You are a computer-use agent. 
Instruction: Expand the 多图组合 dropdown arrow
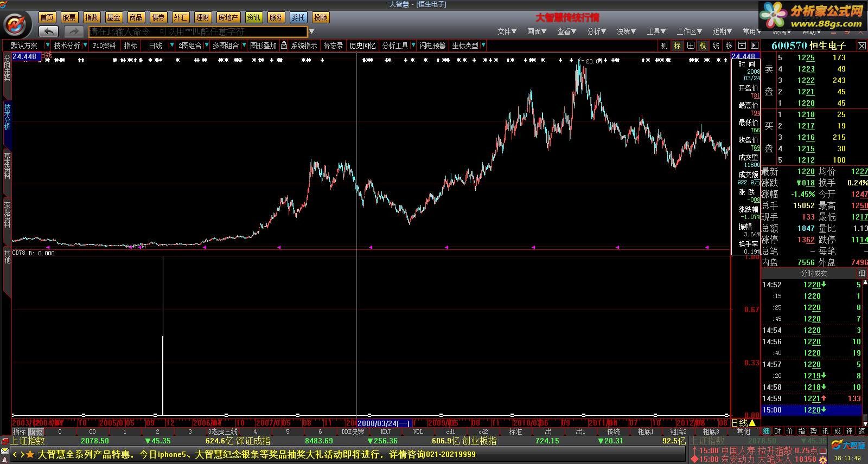tap(244, 45)
